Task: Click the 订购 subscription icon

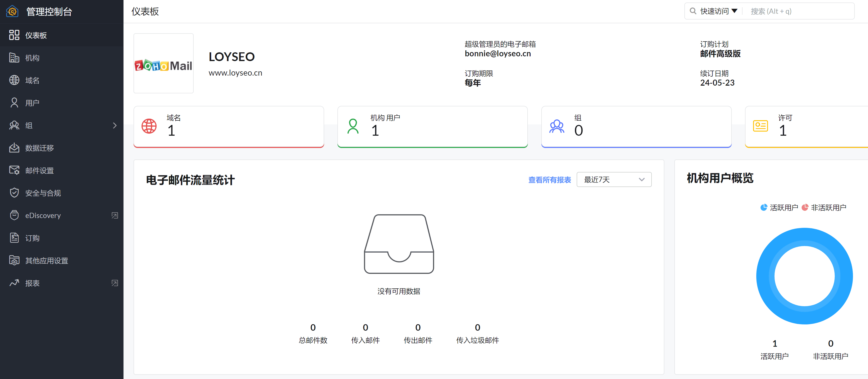Action: (15, 238)
